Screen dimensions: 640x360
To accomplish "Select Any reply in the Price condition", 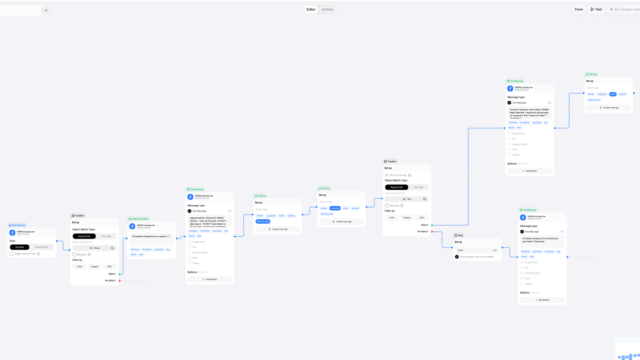I will tap(106, 236).
